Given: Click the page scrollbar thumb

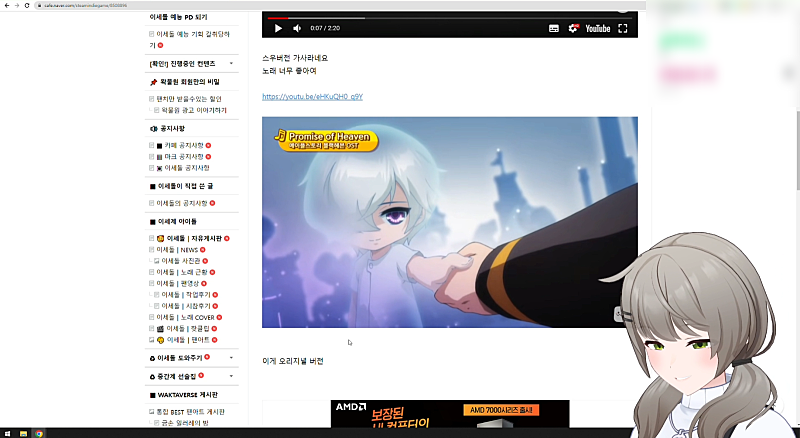Looking at the screenshot, I should [797, 149].
